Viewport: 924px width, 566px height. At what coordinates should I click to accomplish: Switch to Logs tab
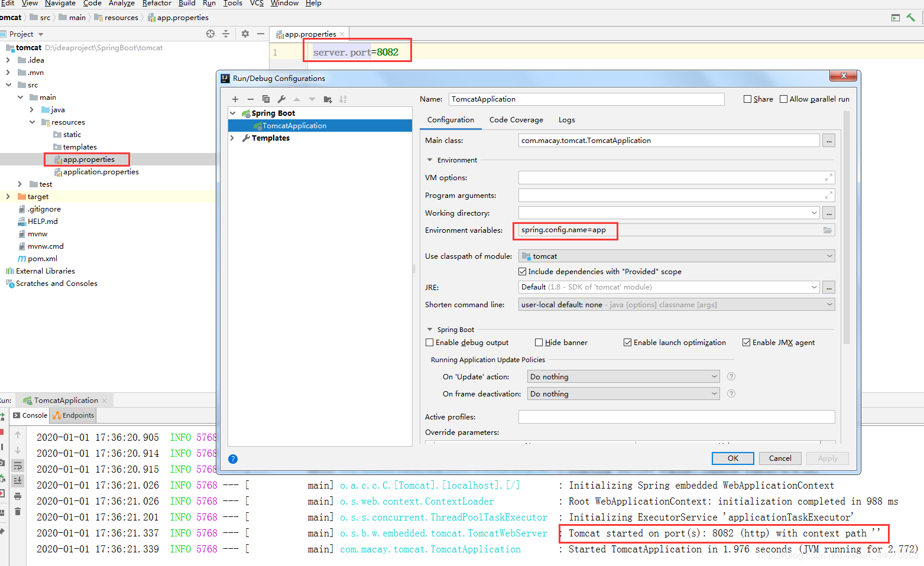[x=567, y=120]
